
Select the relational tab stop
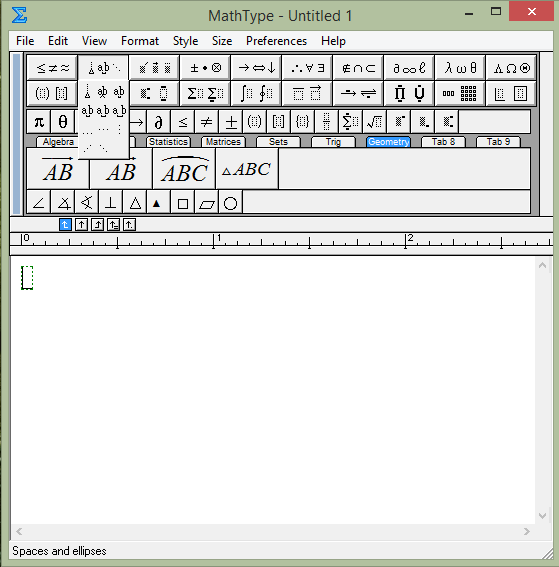[x=114, y=225]
